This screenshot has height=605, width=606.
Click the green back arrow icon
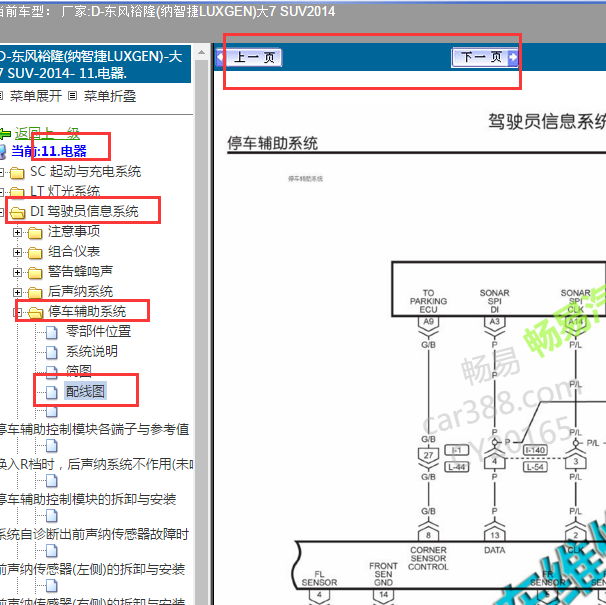[x=5, y=134]
